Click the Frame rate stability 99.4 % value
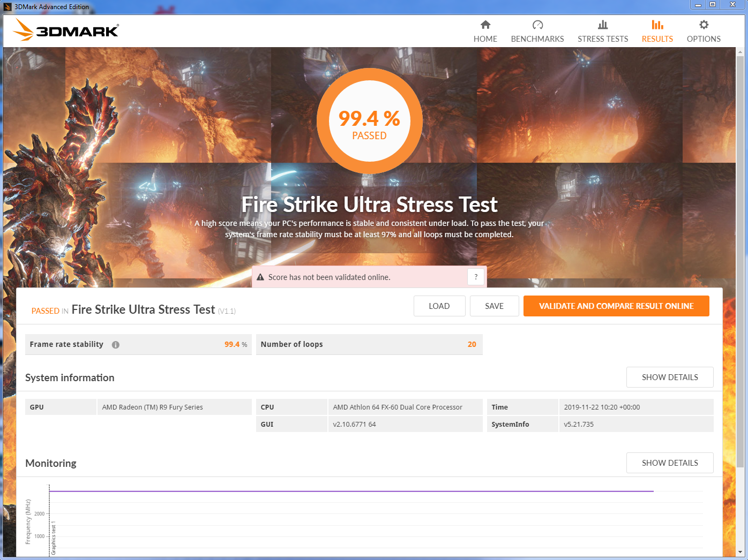 tap(236, 345)
